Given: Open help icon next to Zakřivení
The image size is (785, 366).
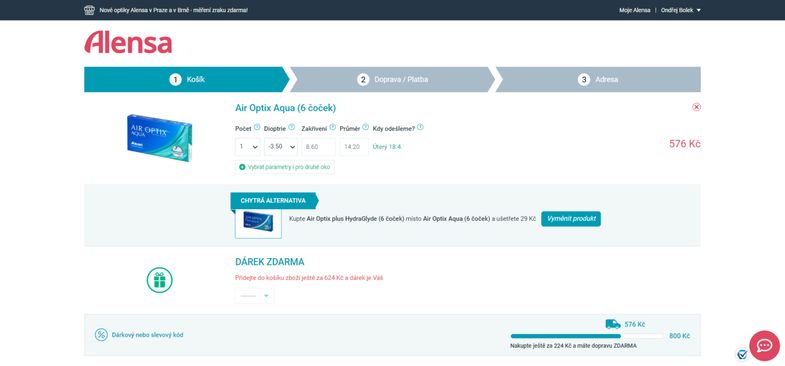Looking at the screenshot, I should click(x=332, y=127).
